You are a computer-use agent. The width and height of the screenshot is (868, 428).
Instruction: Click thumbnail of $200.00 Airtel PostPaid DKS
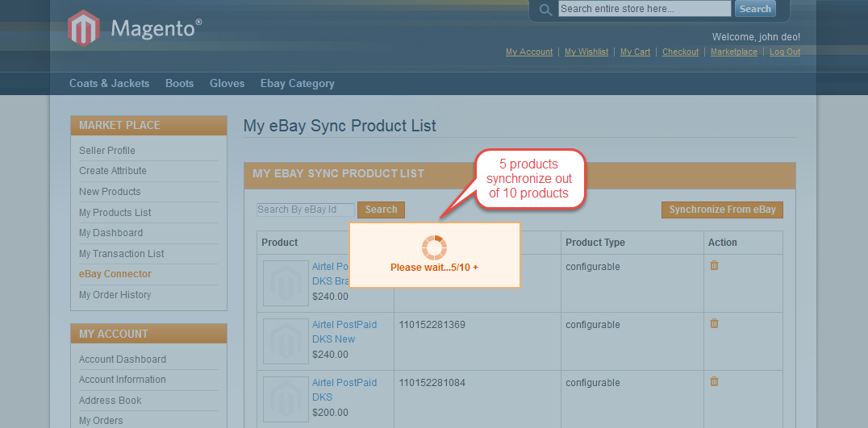pyautogui.click(x=286, y=399)
